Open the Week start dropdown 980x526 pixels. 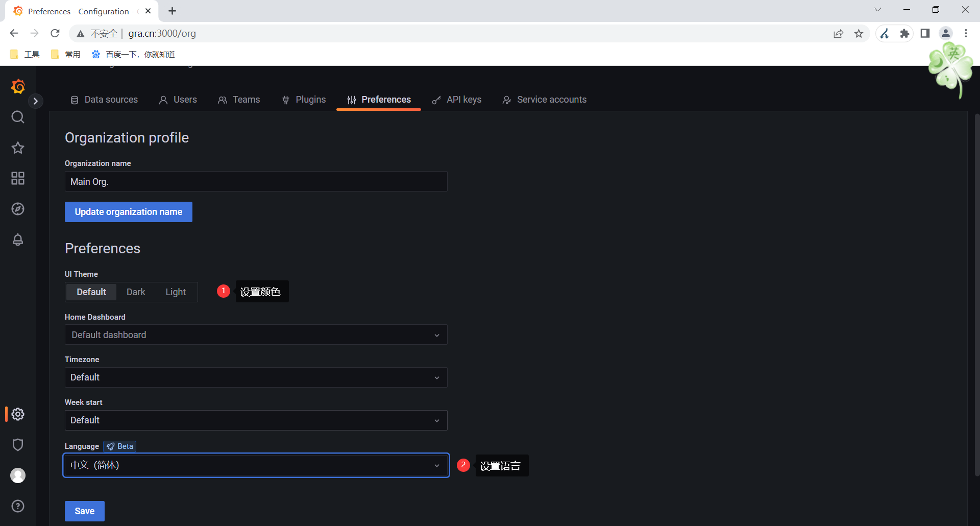point(256,420)
